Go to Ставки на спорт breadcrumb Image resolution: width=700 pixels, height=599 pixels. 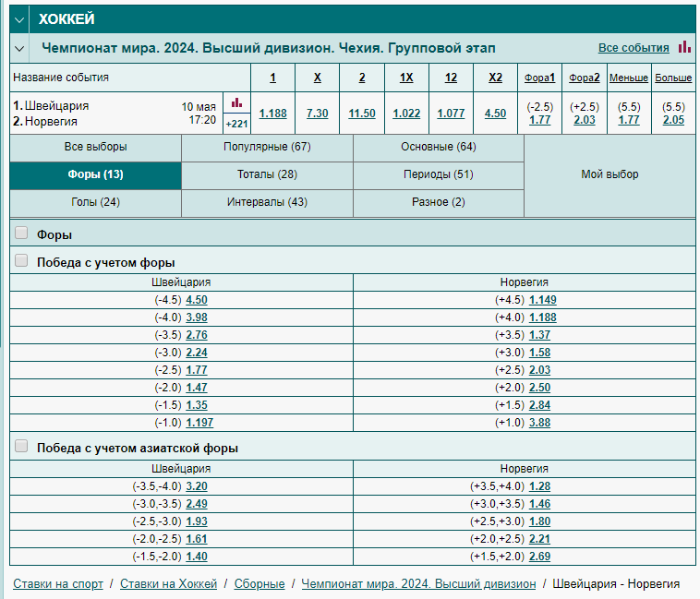[x=58, y=584]
